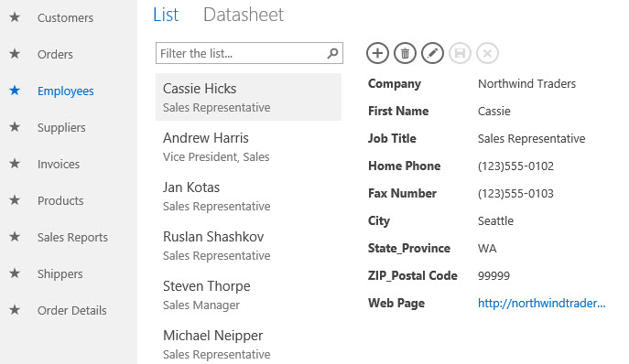Click the star icon beside Shippers
This screenshot has height=364, width=629.
(x=15, y=273)
